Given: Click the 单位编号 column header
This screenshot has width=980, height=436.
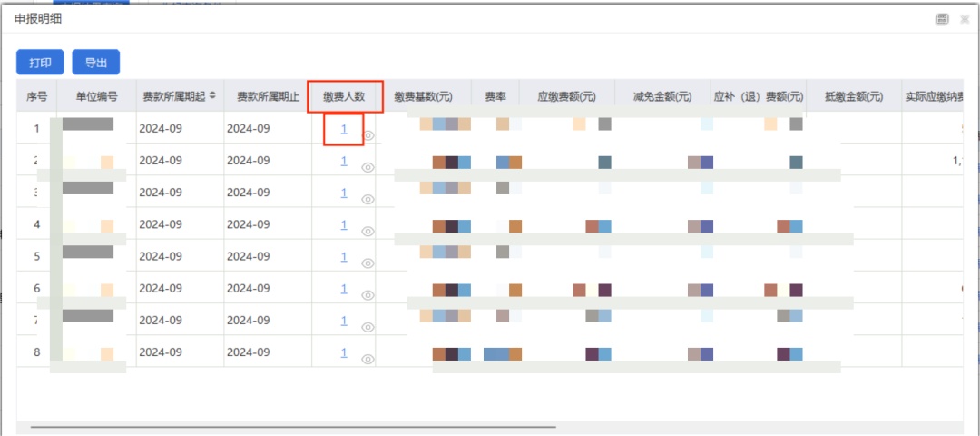Looking at the screenshot, I should click(96, 96).
